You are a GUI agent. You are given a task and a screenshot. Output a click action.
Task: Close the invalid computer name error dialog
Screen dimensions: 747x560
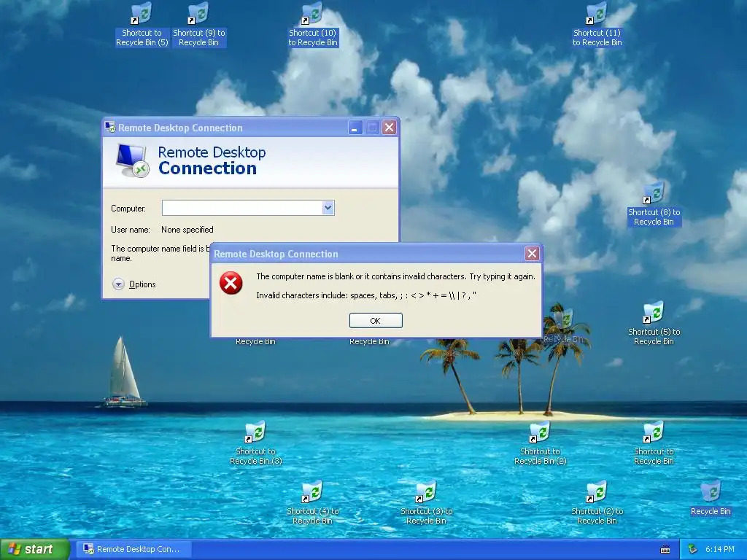(532, 254)
